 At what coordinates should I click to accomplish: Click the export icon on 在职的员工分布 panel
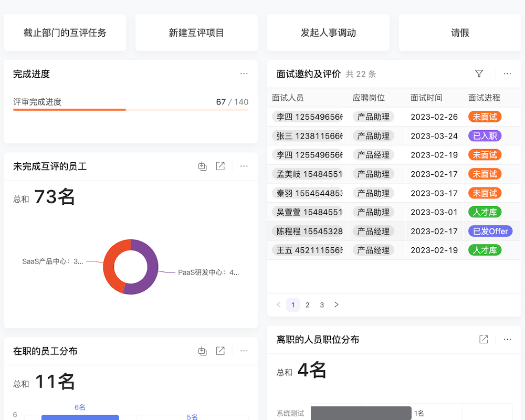tap(220, 351)
